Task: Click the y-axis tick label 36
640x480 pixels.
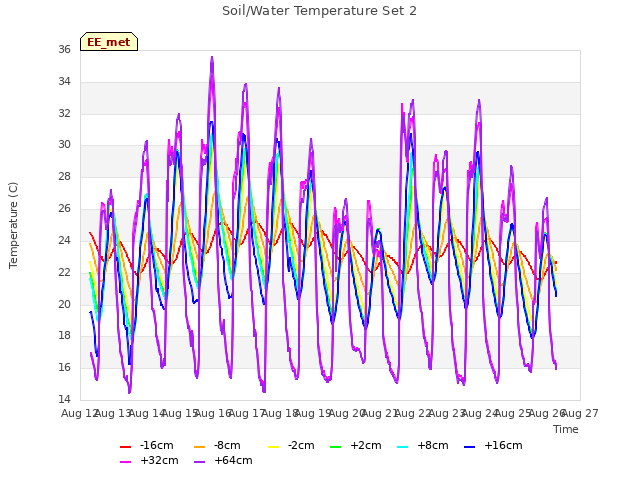Action: pos(64,49)
